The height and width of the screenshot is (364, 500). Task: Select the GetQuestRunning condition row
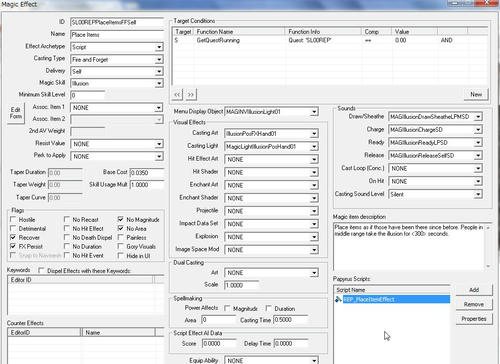coord(330,40)
